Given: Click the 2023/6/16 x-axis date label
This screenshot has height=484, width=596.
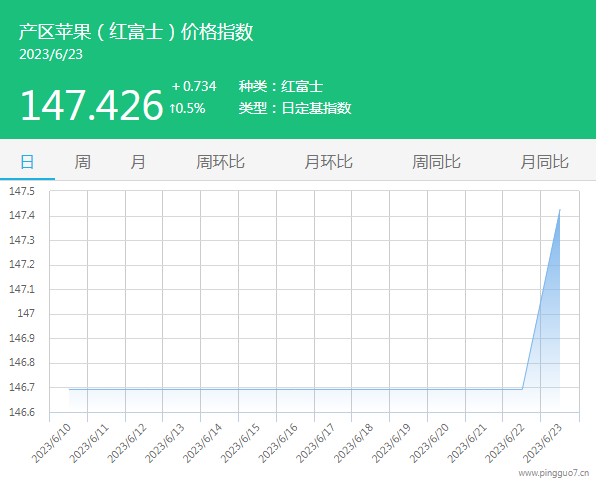Looking at the screenshot, I should tap(278, 443).
